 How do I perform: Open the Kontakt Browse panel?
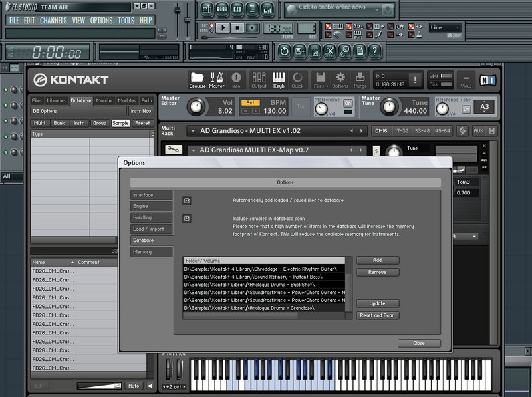198,80
